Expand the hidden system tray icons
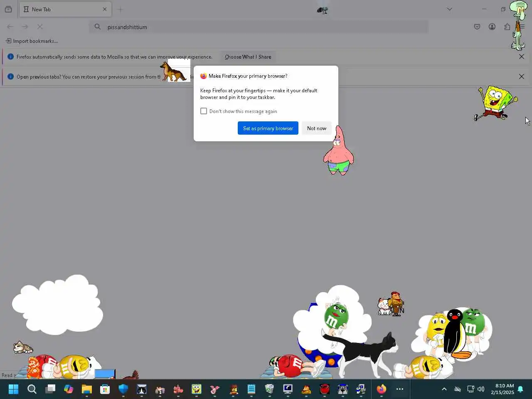 [x=444, y=389]
